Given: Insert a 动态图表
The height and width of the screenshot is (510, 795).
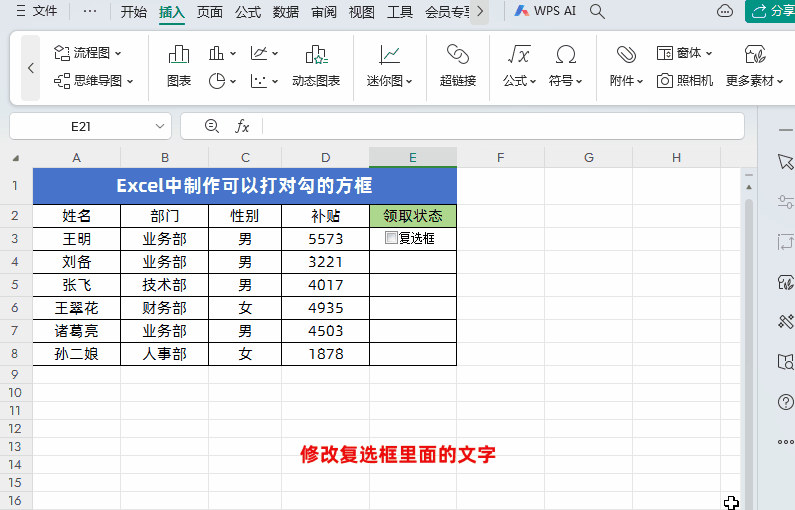Looking at the screenshot, I should point(316,66).
